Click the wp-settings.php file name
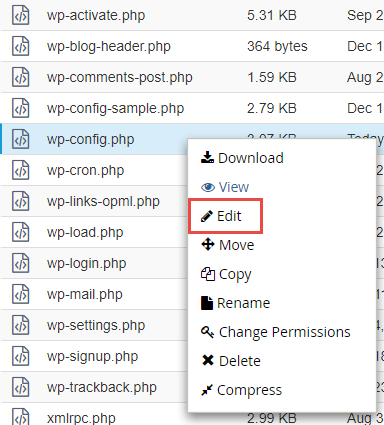Image resolution: width=384 pixels, height=425 pixels. point(96,325)
